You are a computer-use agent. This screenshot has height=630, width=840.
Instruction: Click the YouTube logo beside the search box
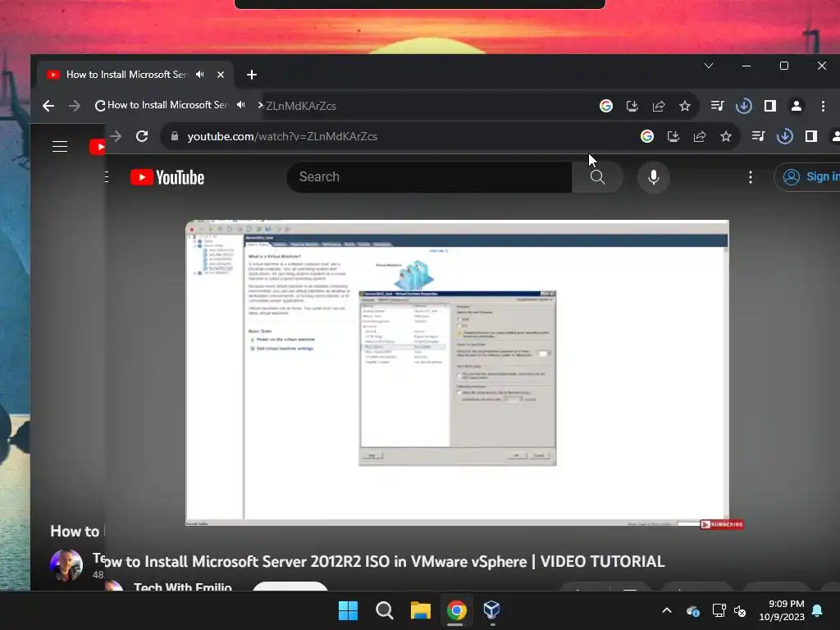click(x=167, y=177)
